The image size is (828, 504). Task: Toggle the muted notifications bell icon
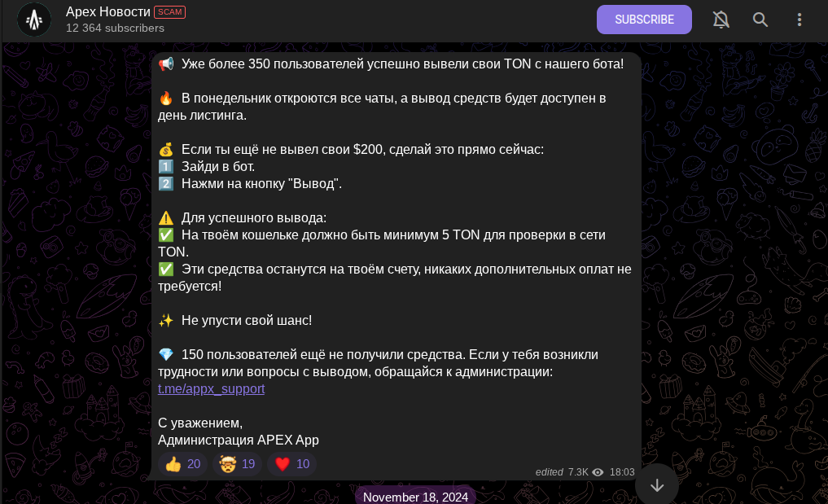click(x=721, y=20)
